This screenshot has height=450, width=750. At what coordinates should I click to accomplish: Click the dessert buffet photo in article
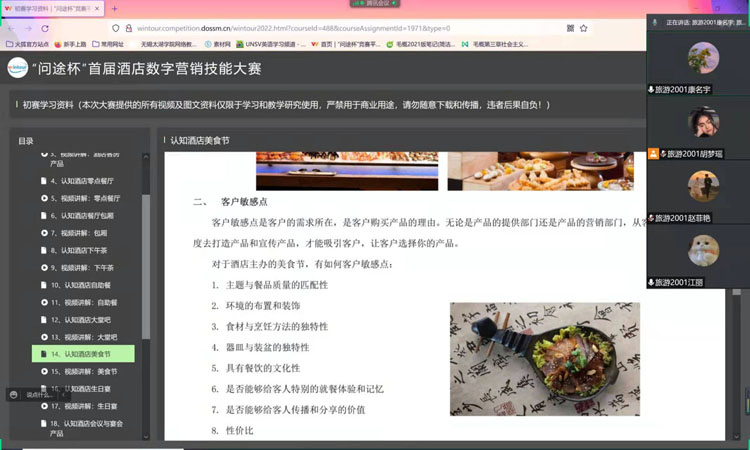(x=540, y=171)
